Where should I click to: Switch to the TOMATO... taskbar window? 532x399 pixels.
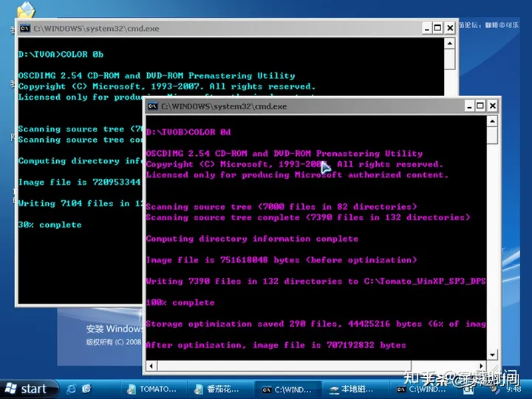[x=153, y=389]
